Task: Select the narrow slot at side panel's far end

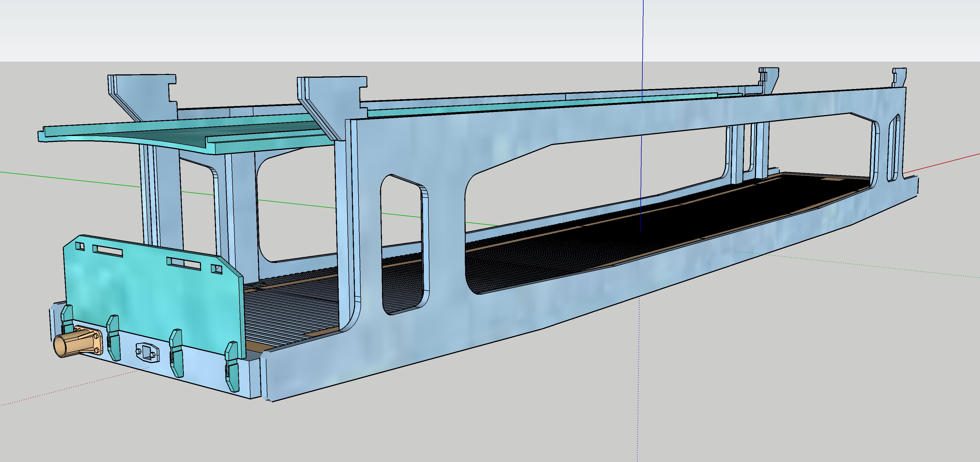Action: (893, 148)
